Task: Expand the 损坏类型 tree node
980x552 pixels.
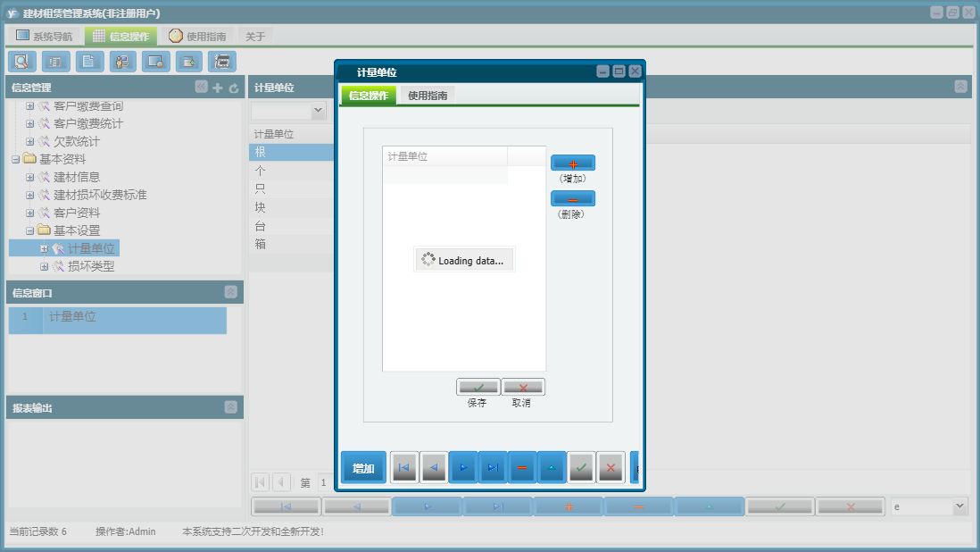Action: click(x=44, y=266)
